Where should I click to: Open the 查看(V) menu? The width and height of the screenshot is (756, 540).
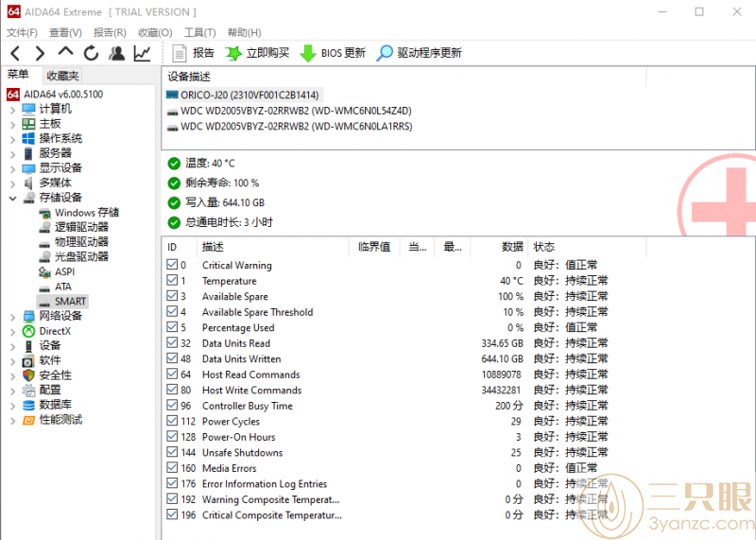coord(65,32)
